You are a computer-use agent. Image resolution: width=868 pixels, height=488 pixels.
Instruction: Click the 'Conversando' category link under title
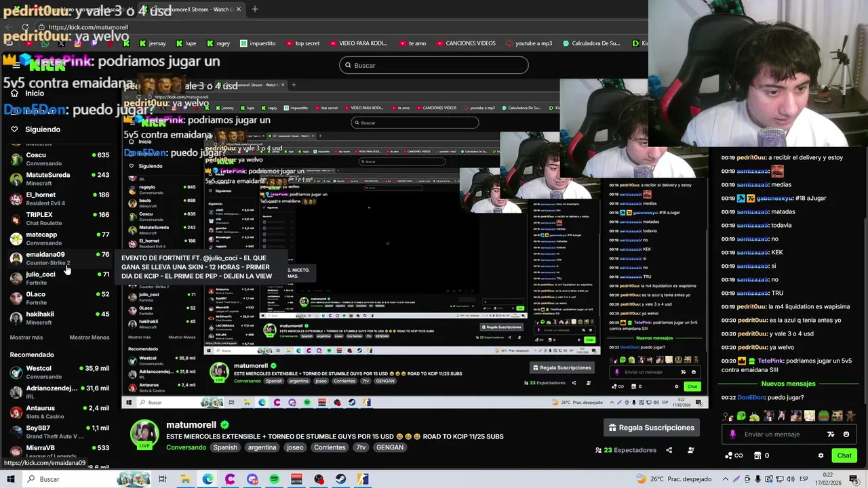point(186,447)
